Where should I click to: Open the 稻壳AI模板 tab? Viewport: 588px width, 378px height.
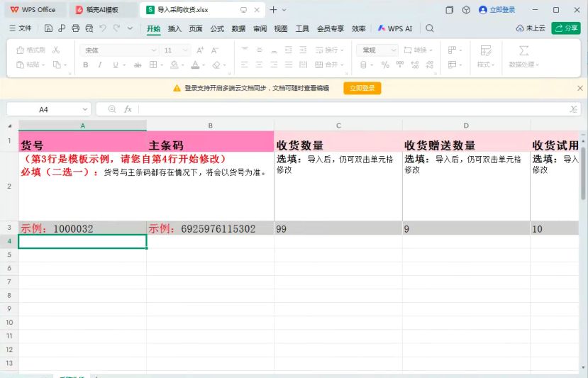click(103, 10)
